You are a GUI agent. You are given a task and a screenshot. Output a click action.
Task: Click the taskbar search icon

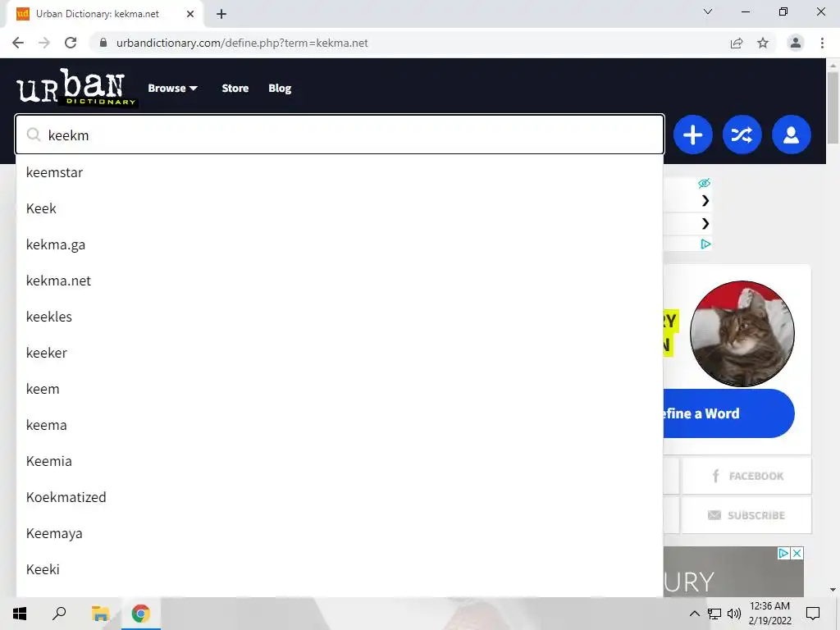click(x=59, y=614)
